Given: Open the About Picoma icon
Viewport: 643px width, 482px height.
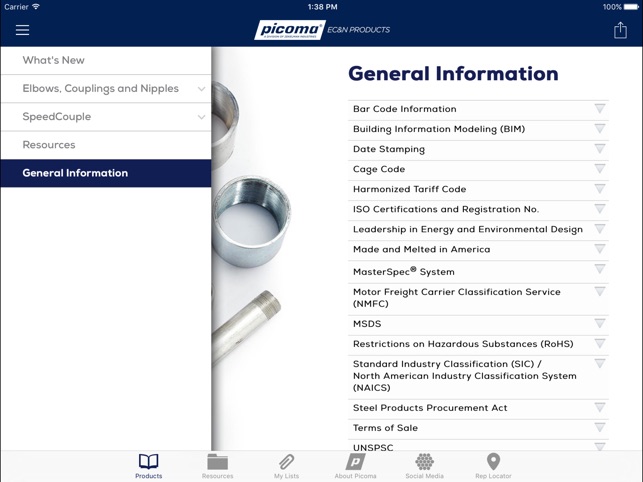Looking at the screenshot, I should tap(355, 461).
